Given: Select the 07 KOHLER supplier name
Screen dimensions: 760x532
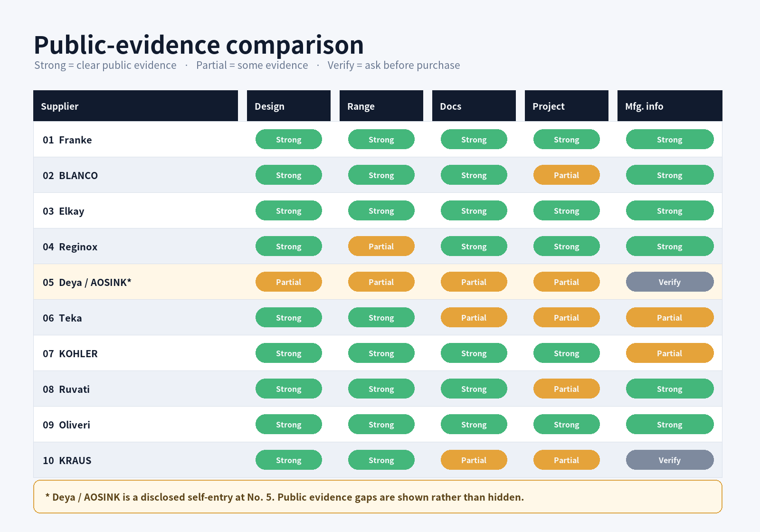Looking at the screenshot, I should (x=70, y=354).
